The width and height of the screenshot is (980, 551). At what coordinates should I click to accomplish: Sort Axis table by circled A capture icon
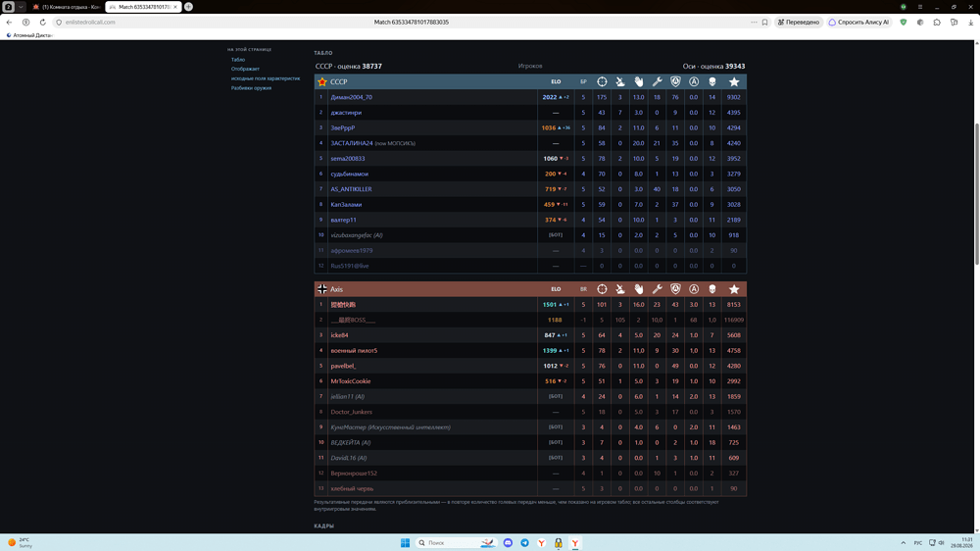click(694, 289)
